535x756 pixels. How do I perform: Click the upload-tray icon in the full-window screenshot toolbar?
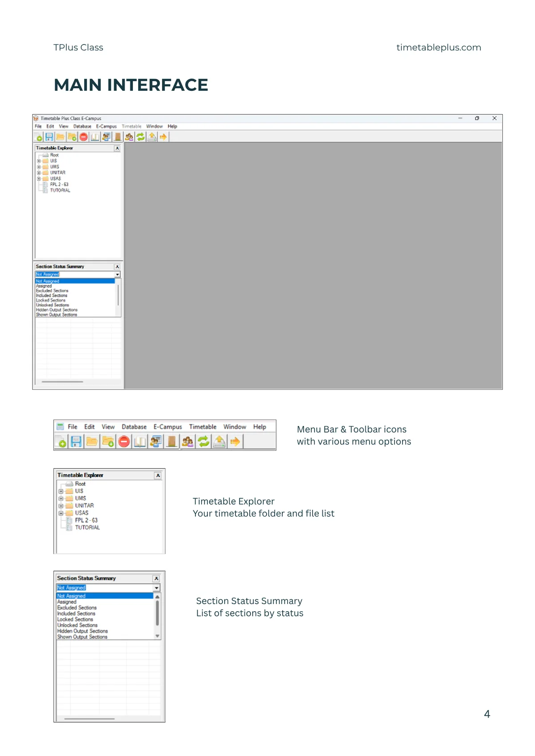[152, 137]
